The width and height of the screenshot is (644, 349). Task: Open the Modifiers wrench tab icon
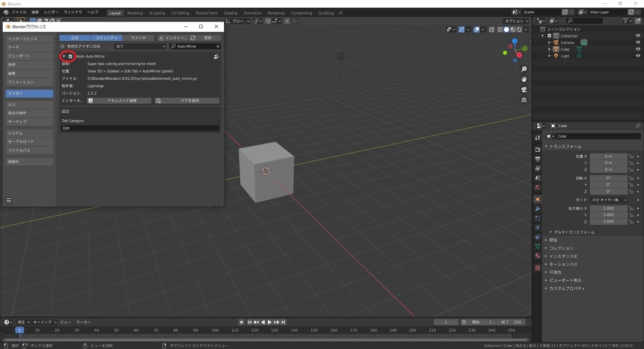click(537, 209)
